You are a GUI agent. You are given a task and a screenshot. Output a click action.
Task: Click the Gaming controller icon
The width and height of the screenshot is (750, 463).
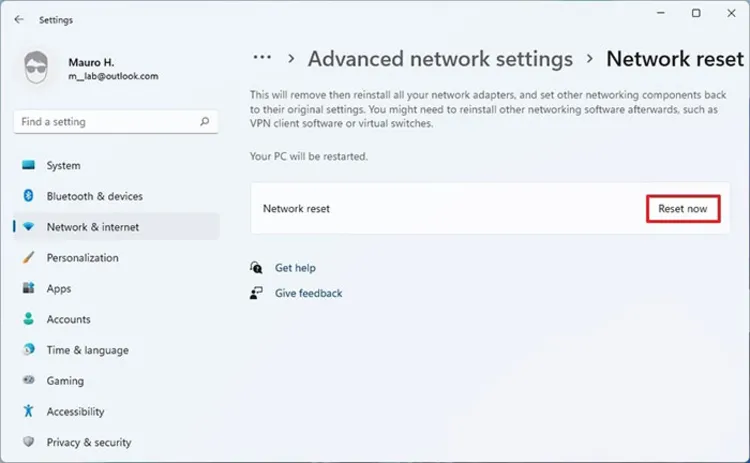(28, 380)
